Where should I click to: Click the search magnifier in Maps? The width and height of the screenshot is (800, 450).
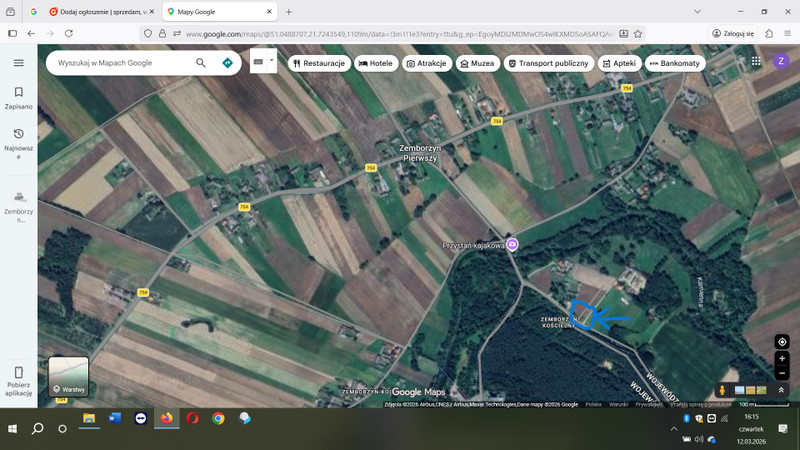tap(201, 63)
